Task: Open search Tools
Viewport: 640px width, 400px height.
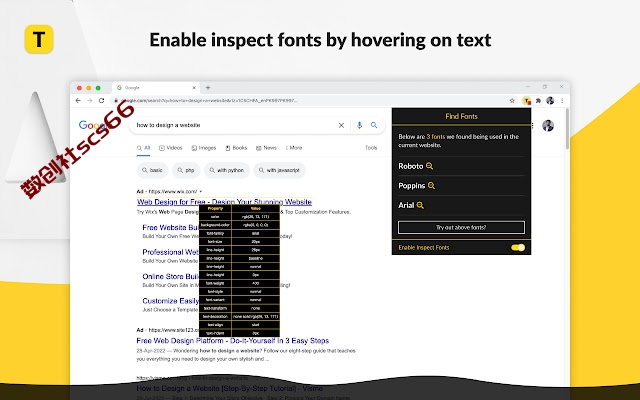Action: coord(371,148)
